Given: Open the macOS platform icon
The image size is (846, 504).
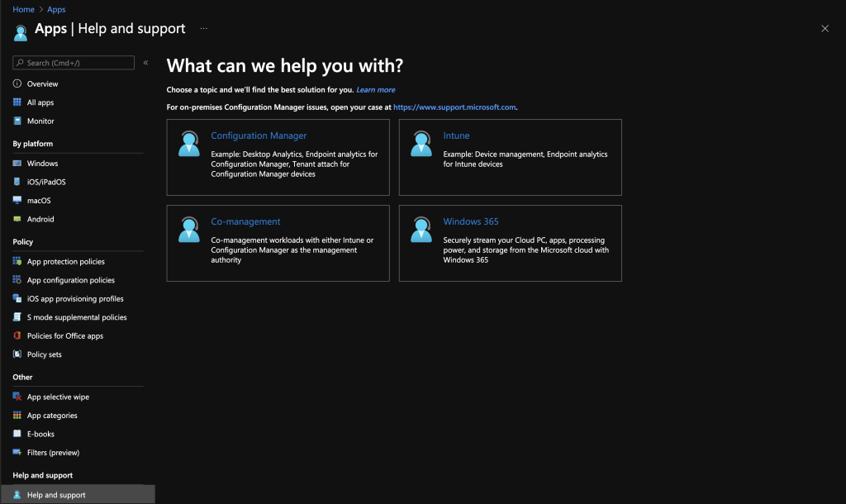Looking at the screenshot, I should (17, 201).
